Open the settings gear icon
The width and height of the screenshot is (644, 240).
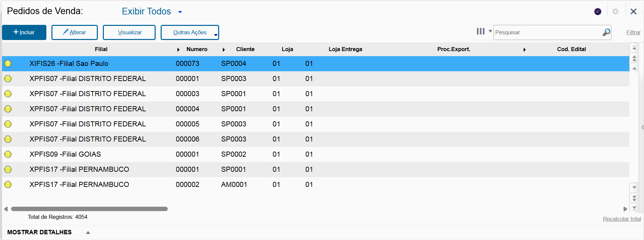tap(615, 11)
